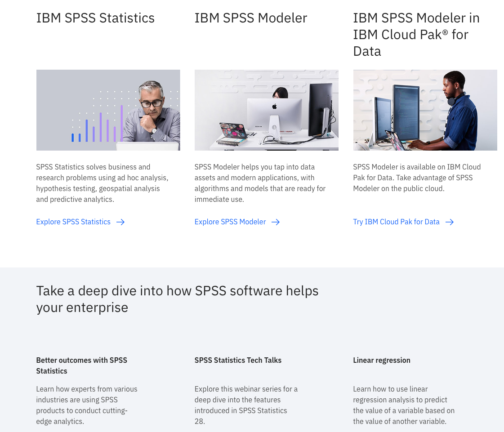The width and height of the screenshot is (504, 432).
Task: Open the Better outcomes with SPSS Statistics card title
Action: click(81, 365)
